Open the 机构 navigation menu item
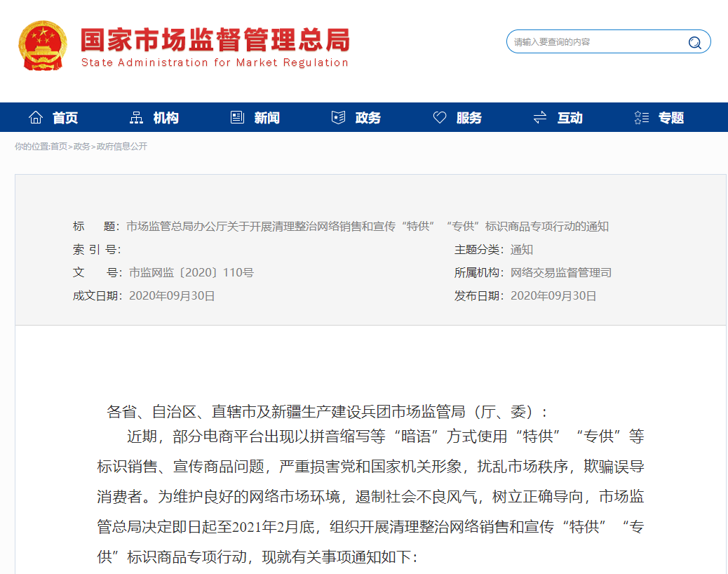 pyautogui.click(x=166, y=118)
